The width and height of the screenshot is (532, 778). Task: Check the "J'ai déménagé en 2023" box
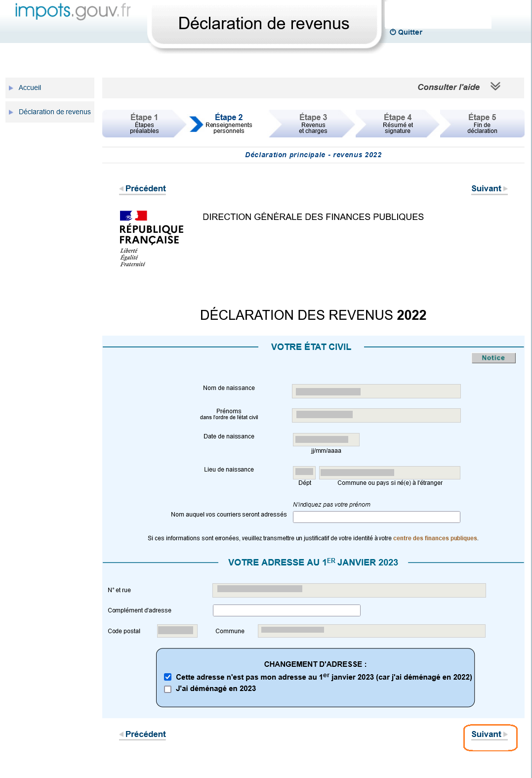point(168,689)
